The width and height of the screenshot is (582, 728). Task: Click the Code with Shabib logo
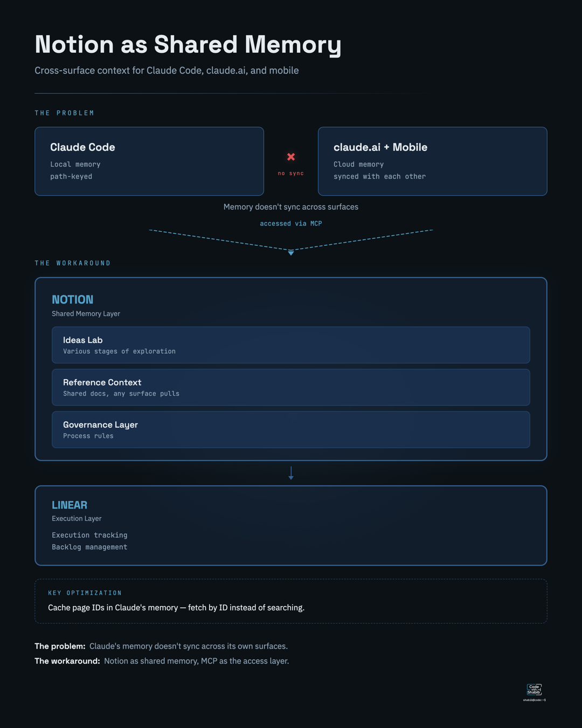534,690
